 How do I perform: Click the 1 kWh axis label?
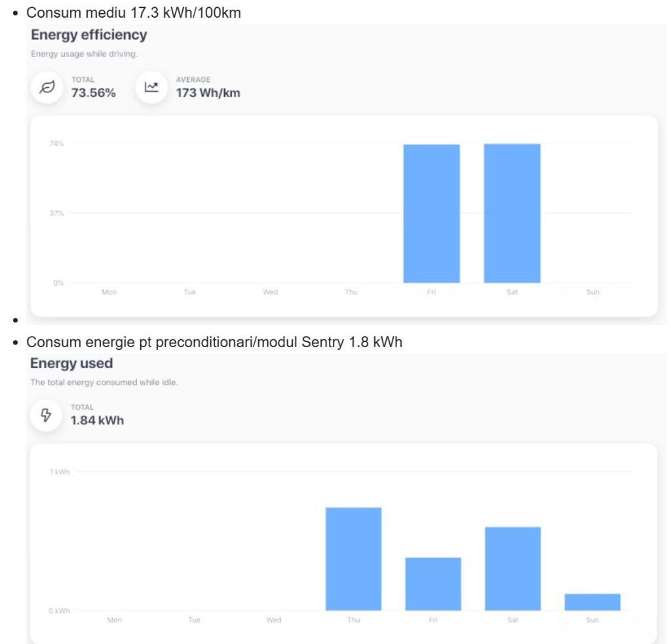point(60,472)
